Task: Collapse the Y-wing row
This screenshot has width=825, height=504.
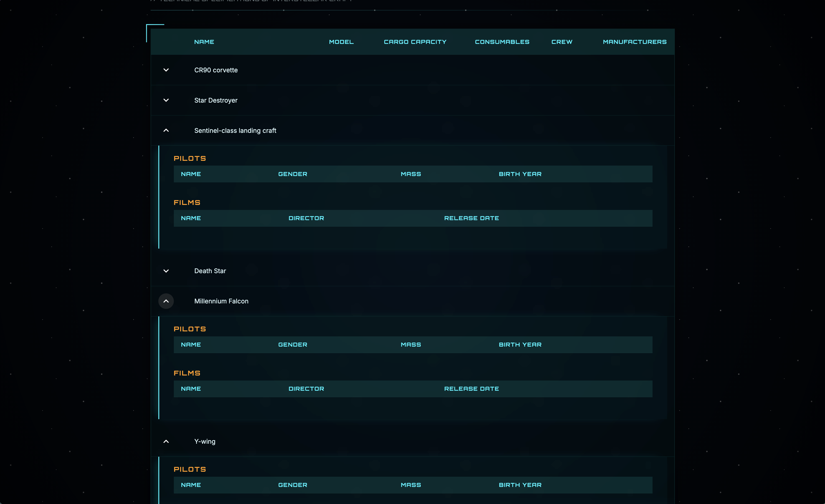Action: pos(166,441)
